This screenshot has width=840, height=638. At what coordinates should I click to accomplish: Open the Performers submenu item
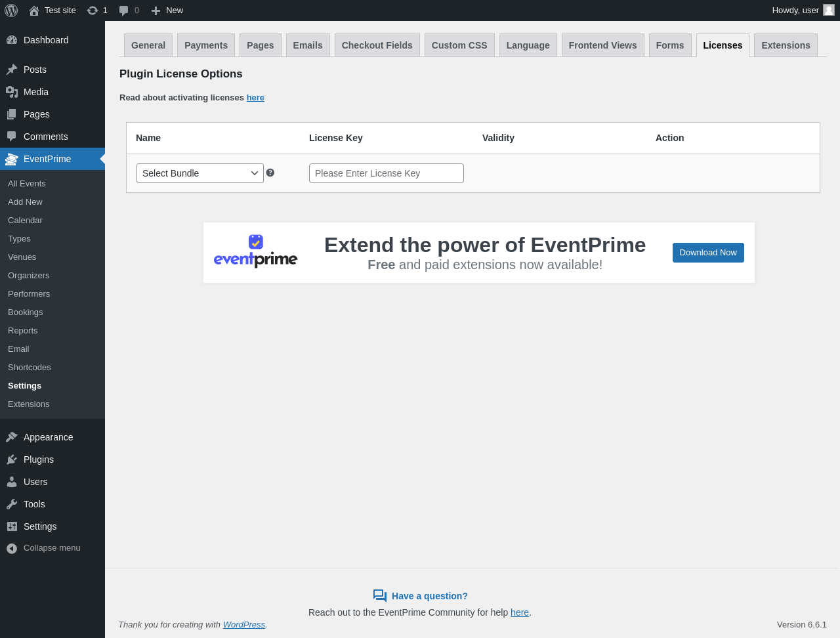point(29,294)
